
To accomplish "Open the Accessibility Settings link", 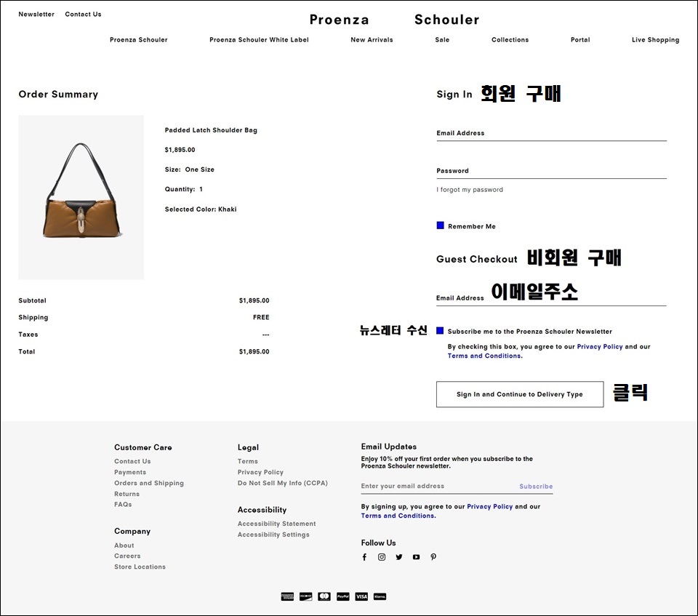I will (x=273, y=535).
